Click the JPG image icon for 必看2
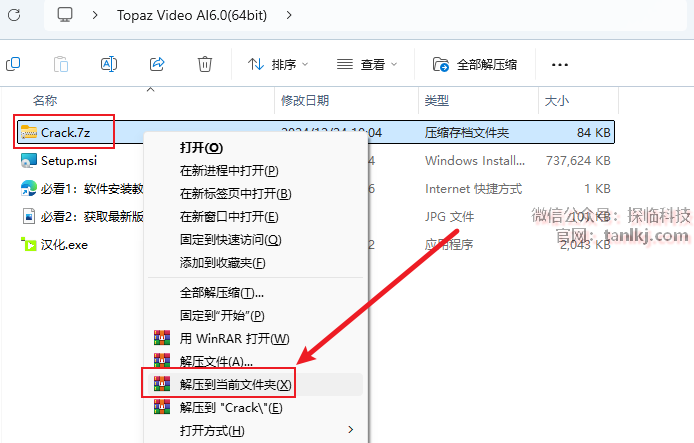Image resolution: width=694 pixels, height=443 pixels. click(x=29, y=216)
